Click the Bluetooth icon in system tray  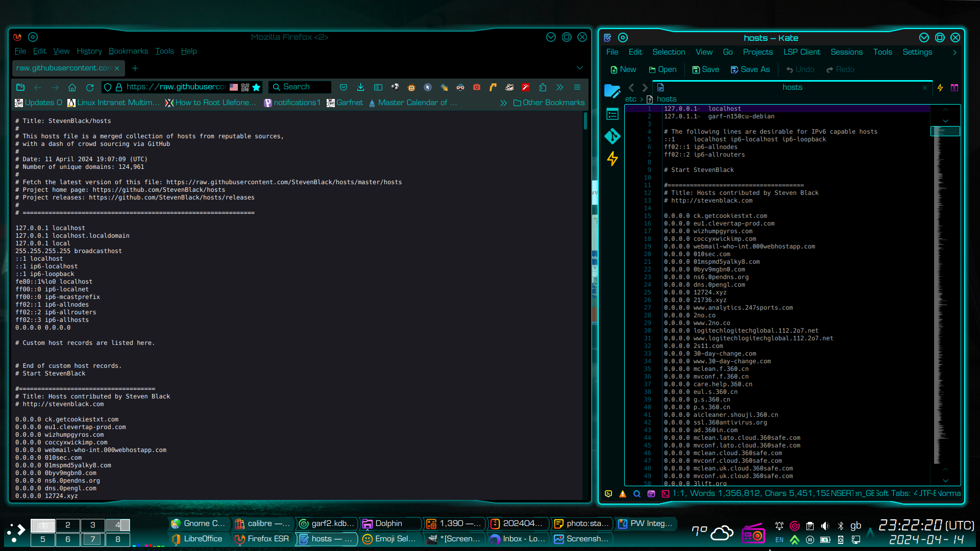coord(841,525)
